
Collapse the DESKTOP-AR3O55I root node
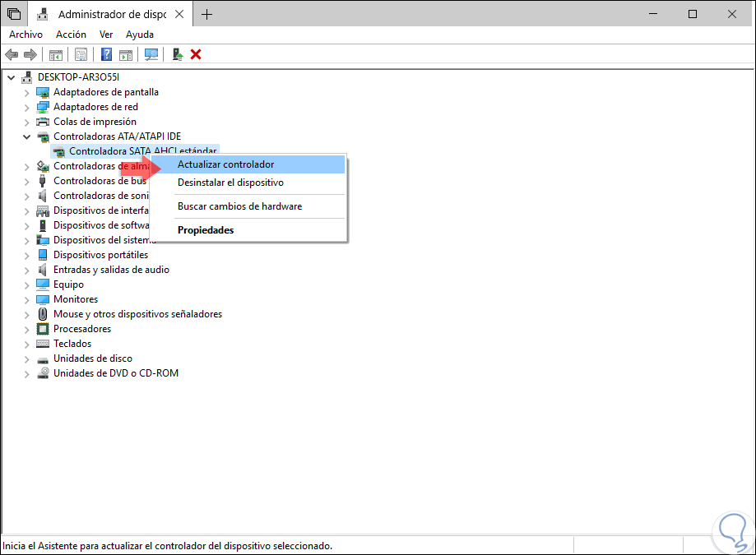point(11,77)
